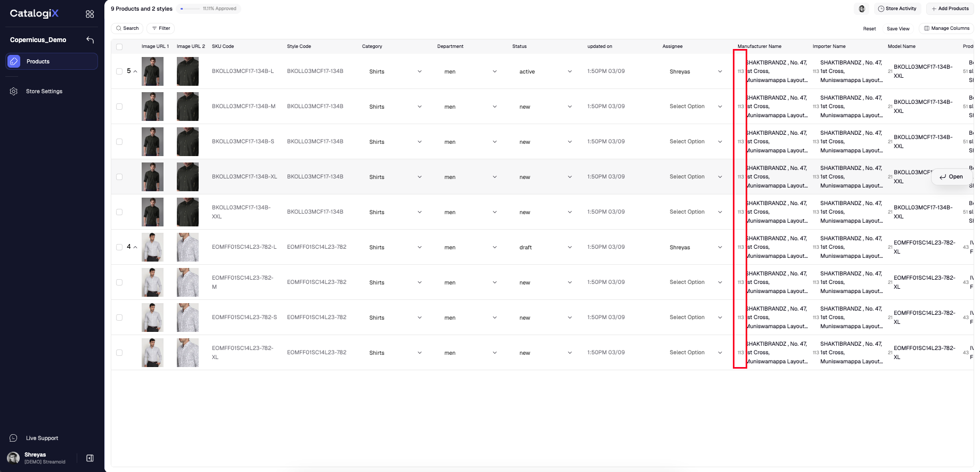Click Add Products button
The width and height of the screenshot is (980, 472).
[x=950, y=9]
